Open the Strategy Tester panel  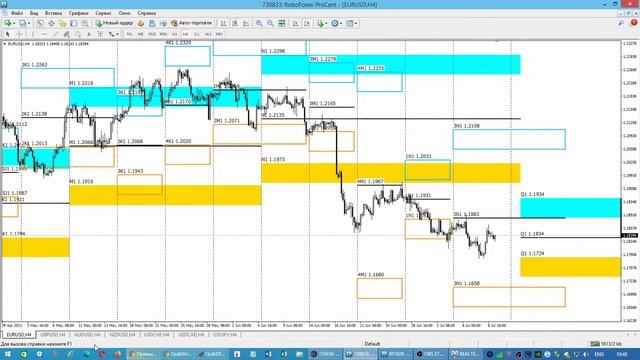click(x=85, y=23)
